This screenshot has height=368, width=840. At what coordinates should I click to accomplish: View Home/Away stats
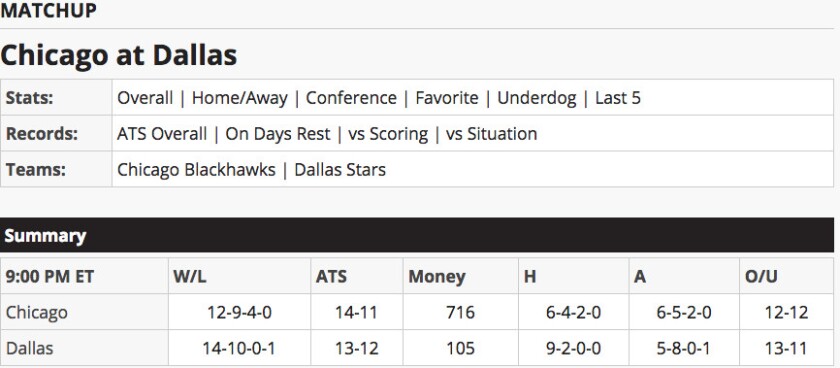pyautogui.click(x=239, y=98)
